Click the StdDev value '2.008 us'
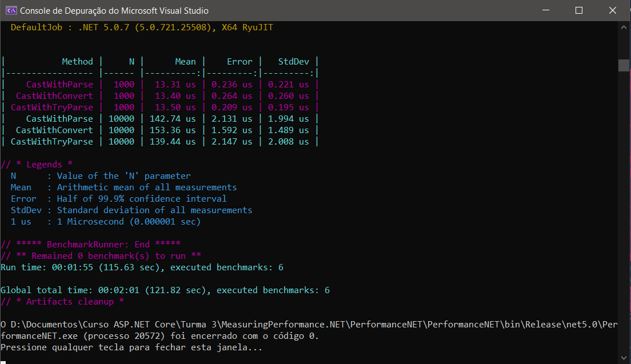 tap(289, 142)
